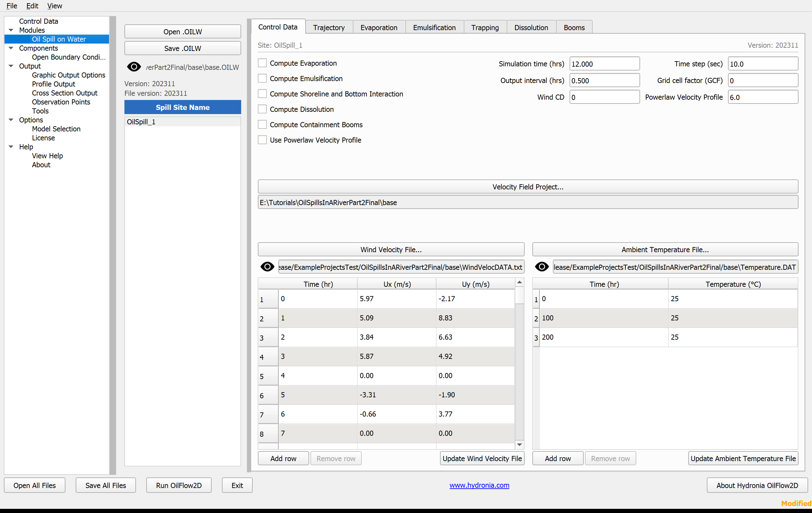Collapse the Options tree node
This screenshot has width=812, height=513.
click(11, 120)
